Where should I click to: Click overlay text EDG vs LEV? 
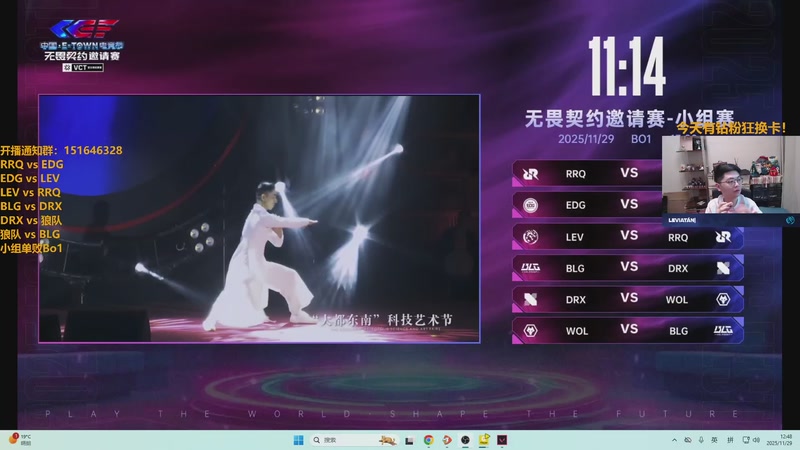coord(30,179)
